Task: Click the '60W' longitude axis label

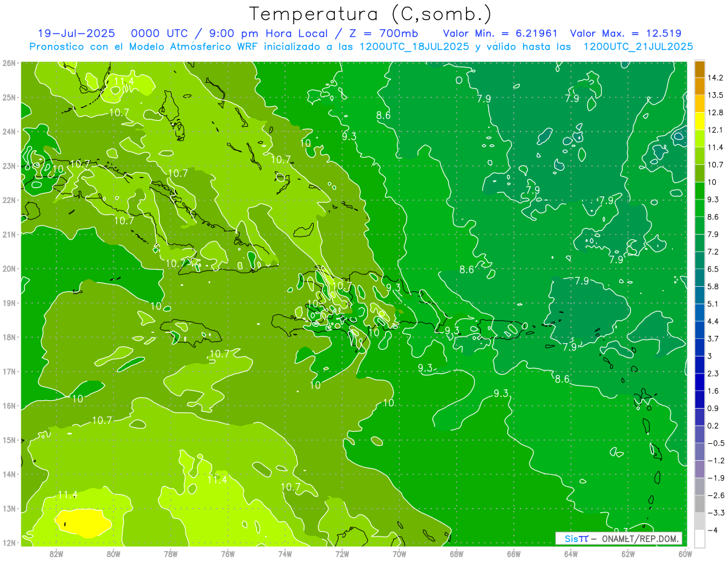Action: pos(686,554)
